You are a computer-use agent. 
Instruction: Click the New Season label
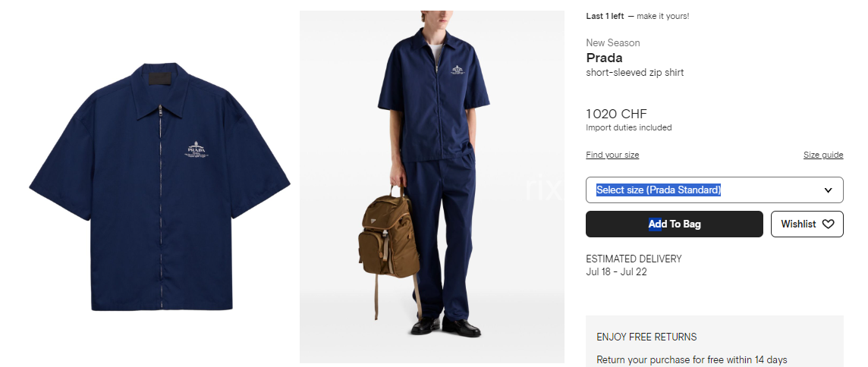(x=613, y=42)
